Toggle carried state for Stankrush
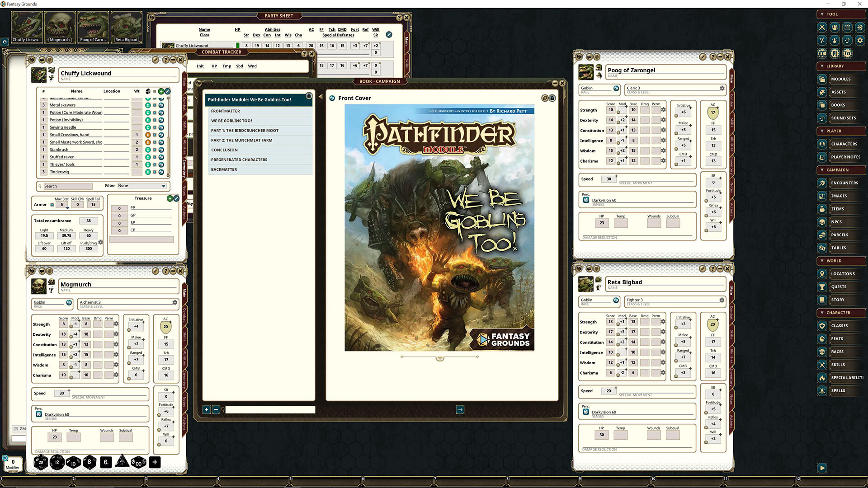The width and height of the screenshot is (868, 488). click(x=148, y=149)
